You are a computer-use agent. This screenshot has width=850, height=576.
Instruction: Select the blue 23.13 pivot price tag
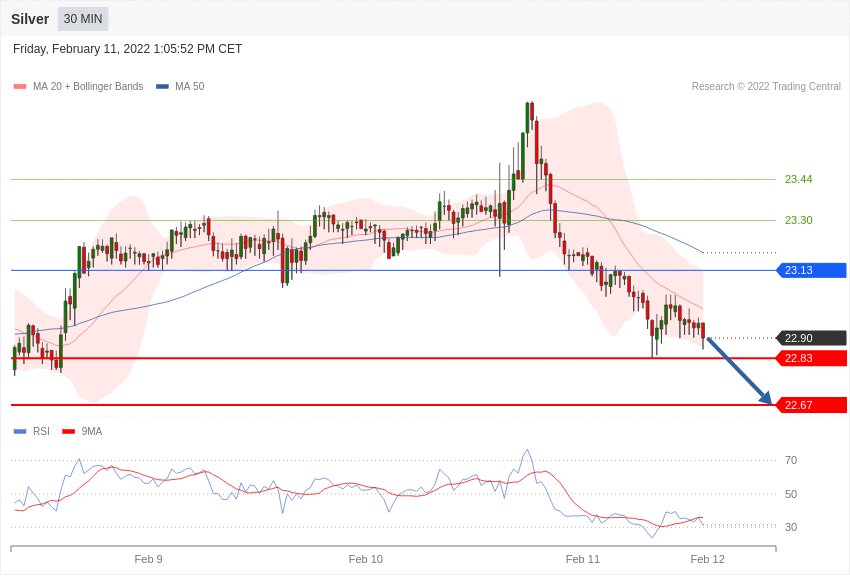pyautogui.click(x=812, y=270)
